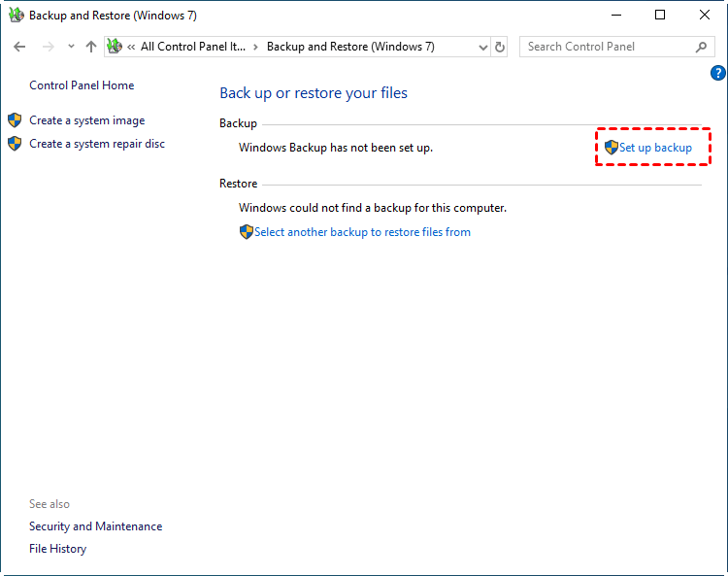This screenshot has height=576, width=728.
Task: Click the location icon in the address bar
Action: click(115, 47)
